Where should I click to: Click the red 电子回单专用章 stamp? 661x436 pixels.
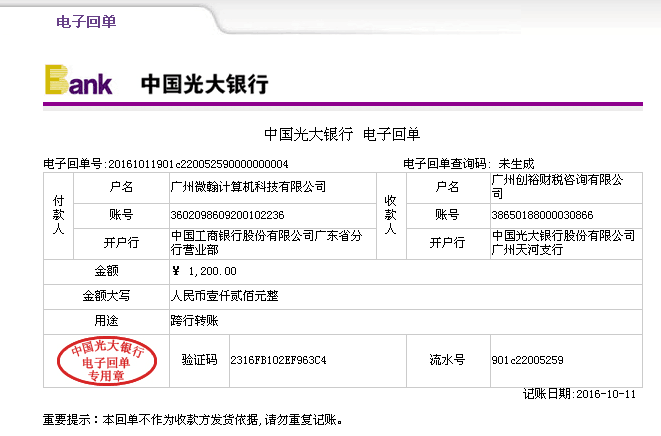click(x=107, y=361)
